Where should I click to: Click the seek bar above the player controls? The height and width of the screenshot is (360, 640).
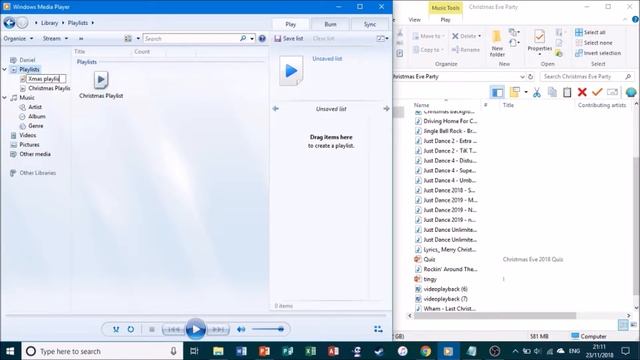coord(196,316)
